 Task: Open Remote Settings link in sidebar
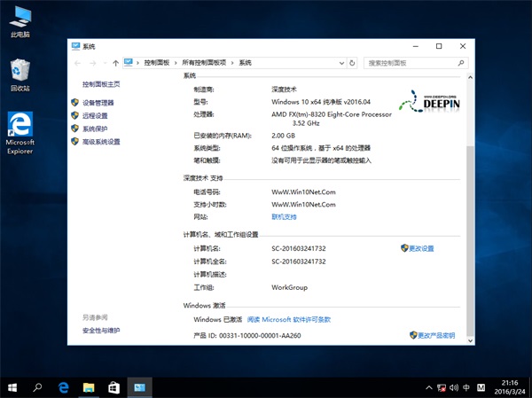(94, 115)
